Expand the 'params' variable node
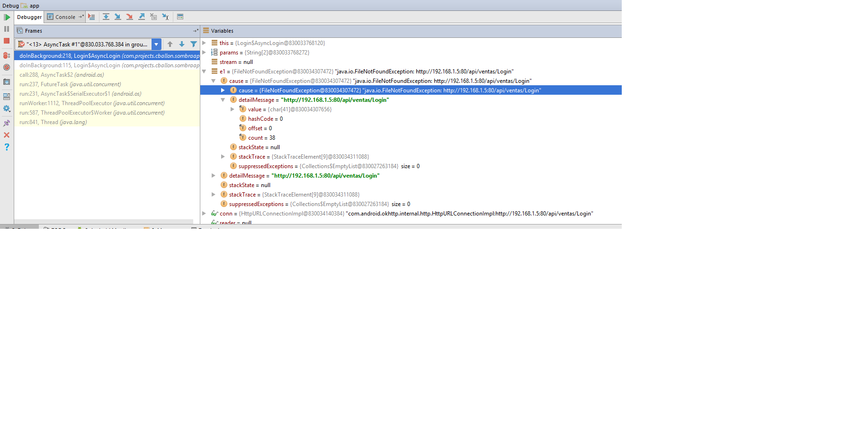The height and width of the screenshot is (440, 868). tap(204, 52)
